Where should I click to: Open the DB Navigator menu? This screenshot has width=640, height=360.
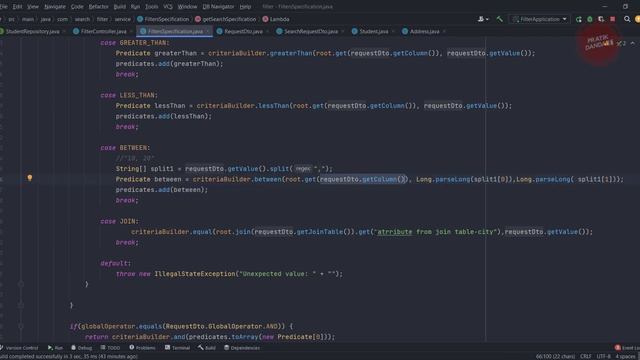click(x=218, y=7)
